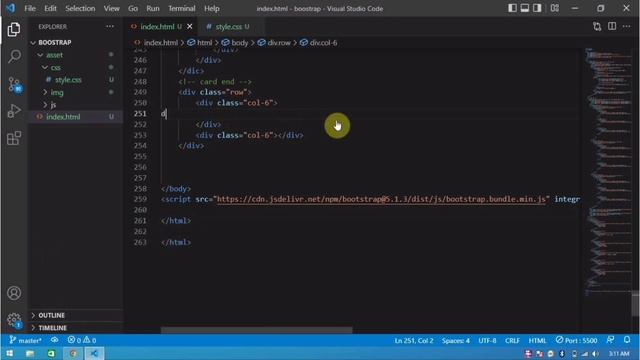
Task: Open the Run menu
Action: (x=153, y=9)
